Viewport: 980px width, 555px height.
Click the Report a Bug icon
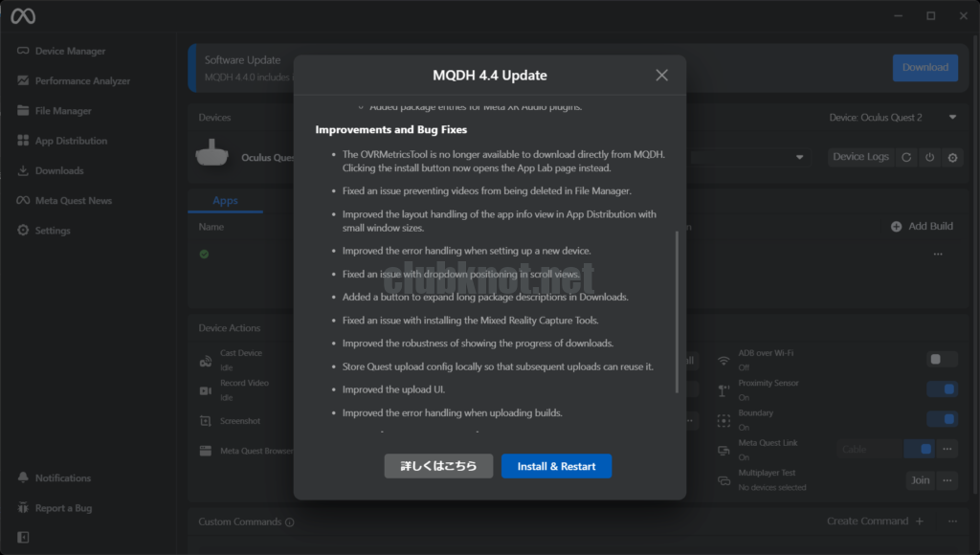pos(24,508)
